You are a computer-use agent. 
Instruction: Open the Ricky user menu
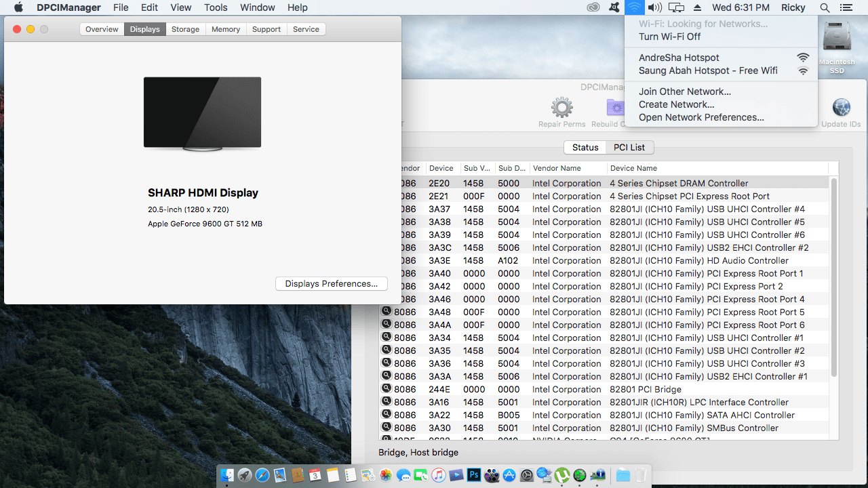(793, 7)
